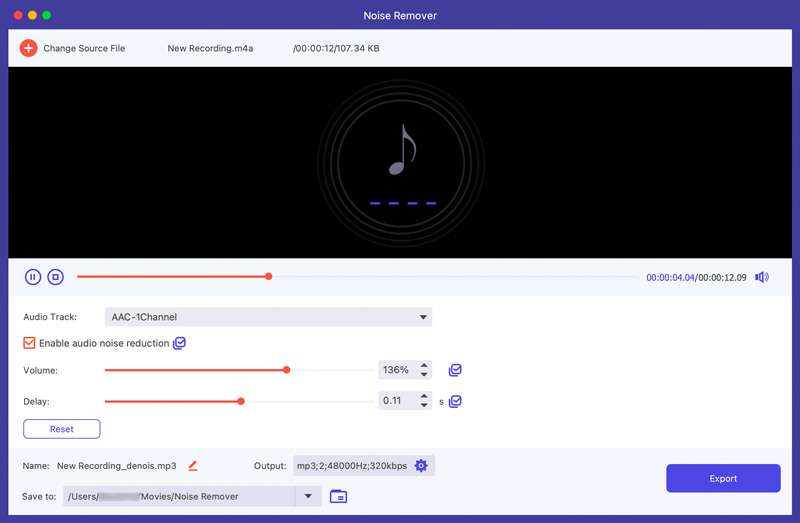Click duration info /00:00:12/107.34 KB

[336, 48]
